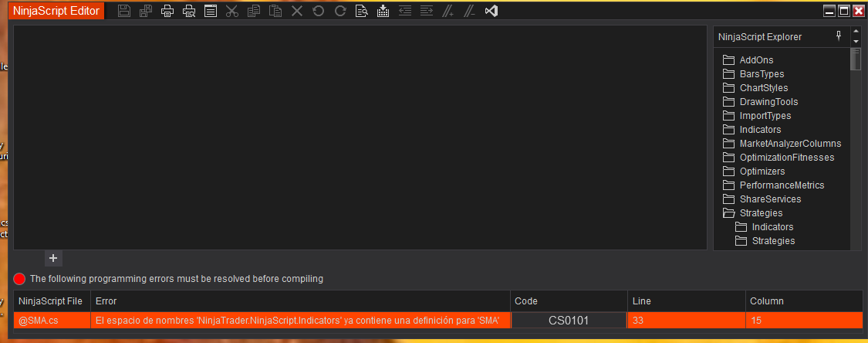Click the Cut scissors icon

click(x=232, y=11)
